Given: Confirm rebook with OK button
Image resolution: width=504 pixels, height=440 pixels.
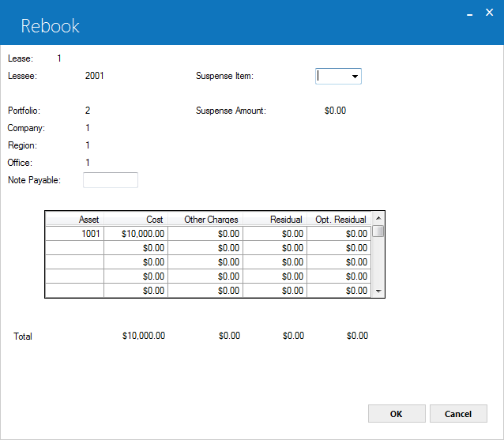Looking at the screenshot, I should pos(397,414).
